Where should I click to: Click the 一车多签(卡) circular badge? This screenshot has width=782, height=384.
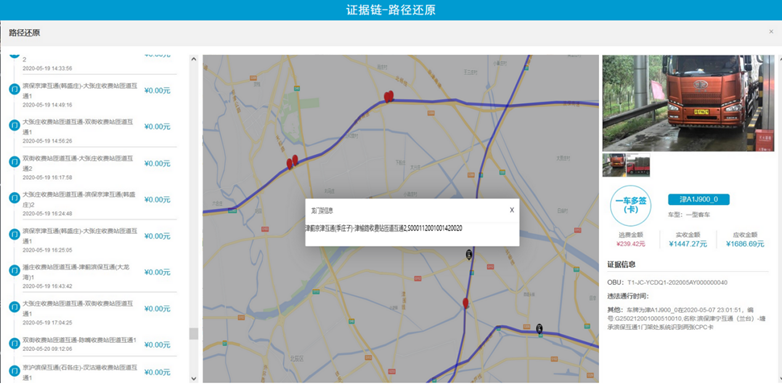pyautogui.click(x=630, y=205)
